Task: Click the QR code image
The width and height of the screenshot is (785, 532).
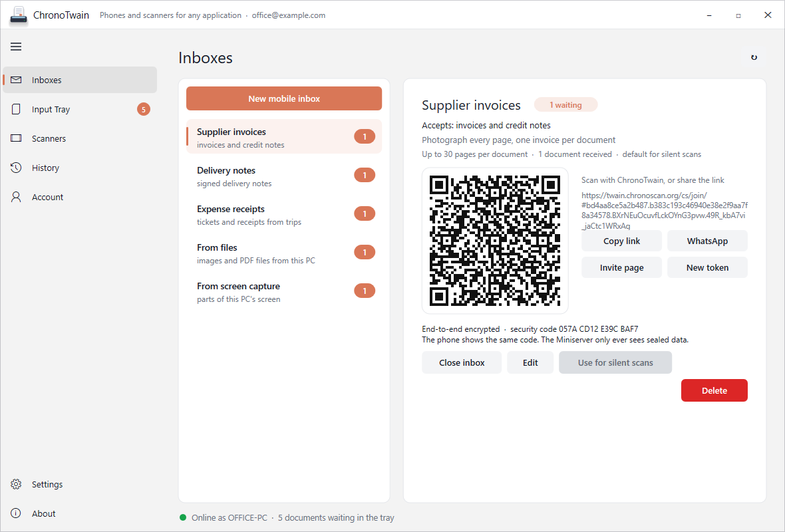Action: click(x=495, y=240)
